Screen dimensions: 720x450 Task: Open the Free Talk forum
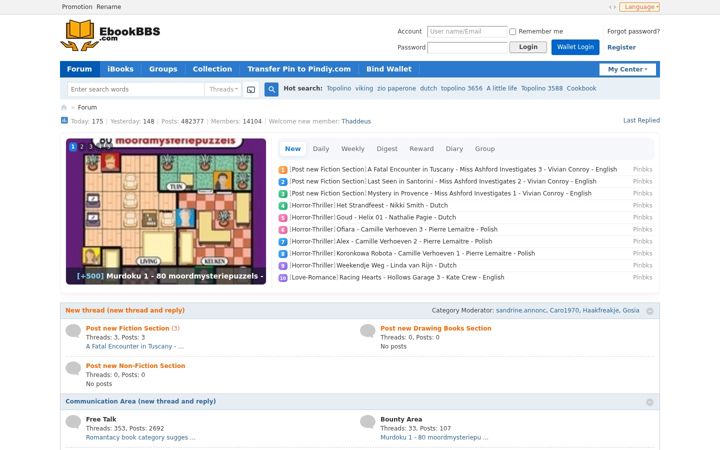point(101,419)
